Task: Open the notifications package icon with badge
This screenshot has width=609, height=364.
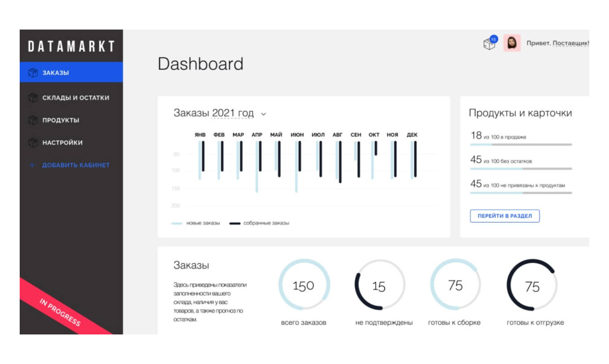Action: [489, 43]
